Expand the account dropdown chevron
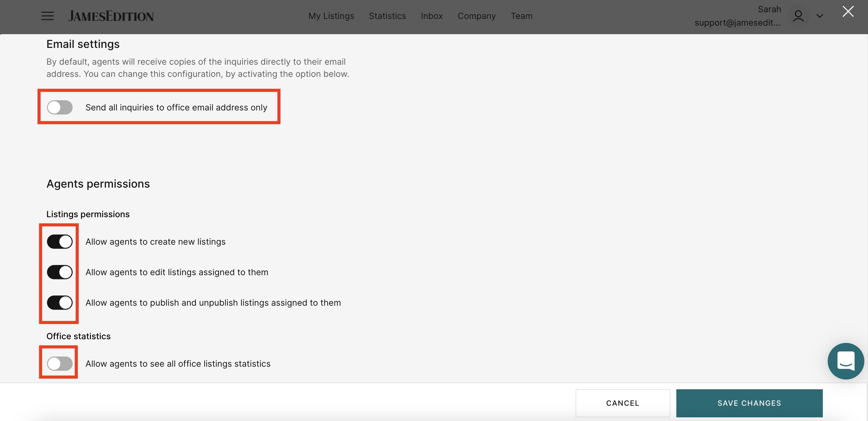 pos(820,16)
